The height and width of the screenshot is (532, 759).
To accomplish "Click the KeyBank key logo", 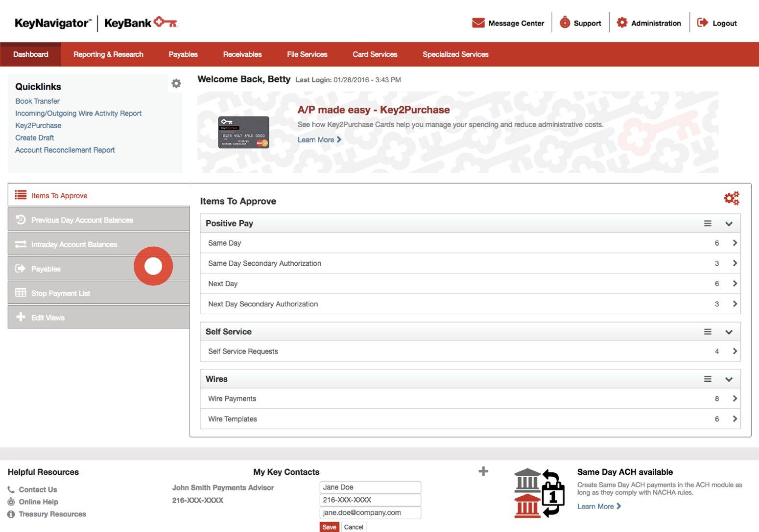I will [x=166, y=22].
